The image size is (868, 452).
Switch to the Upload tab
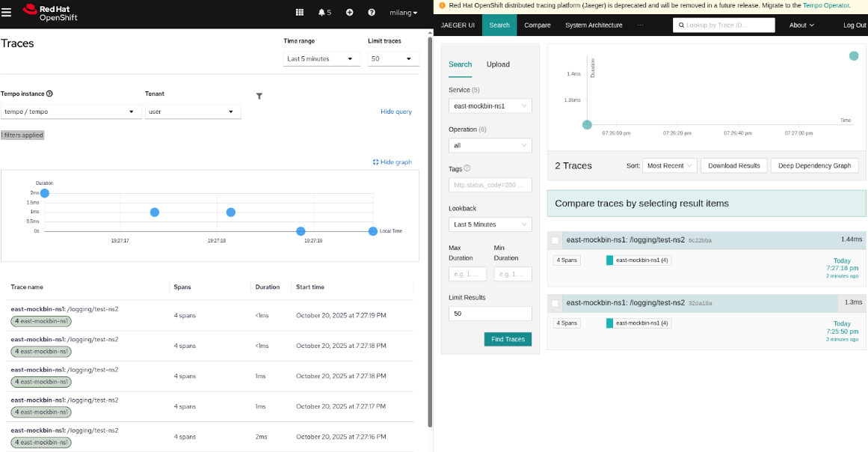[x=498, y=64]
